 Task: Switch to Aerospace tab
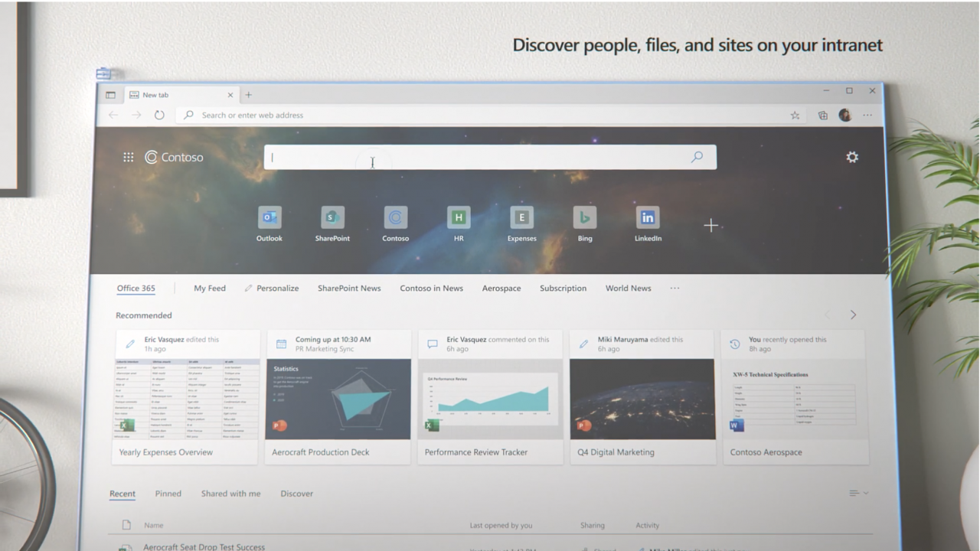[x=501, y=289]
